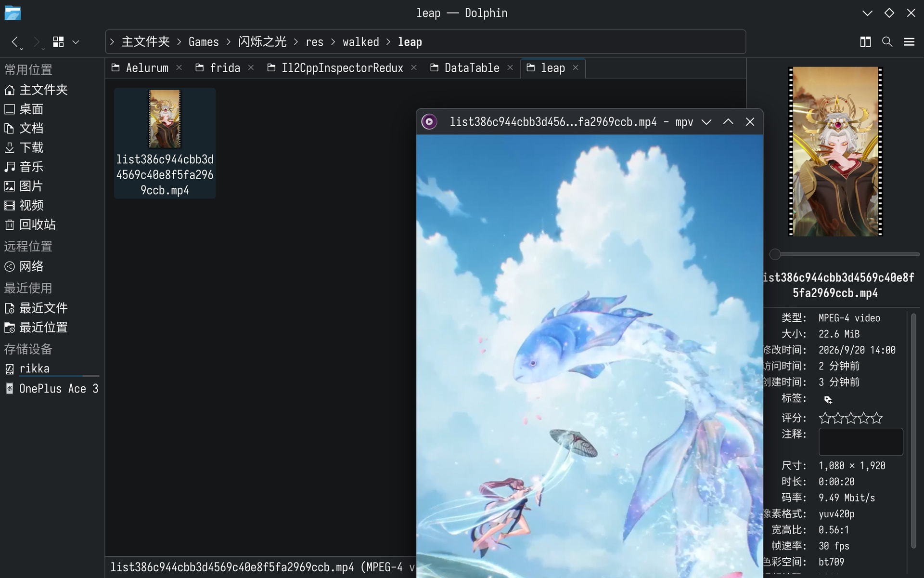Open the search magnifier icon
Image resolution: width=924 pixels, height=578 pixels.
(887, 42)
